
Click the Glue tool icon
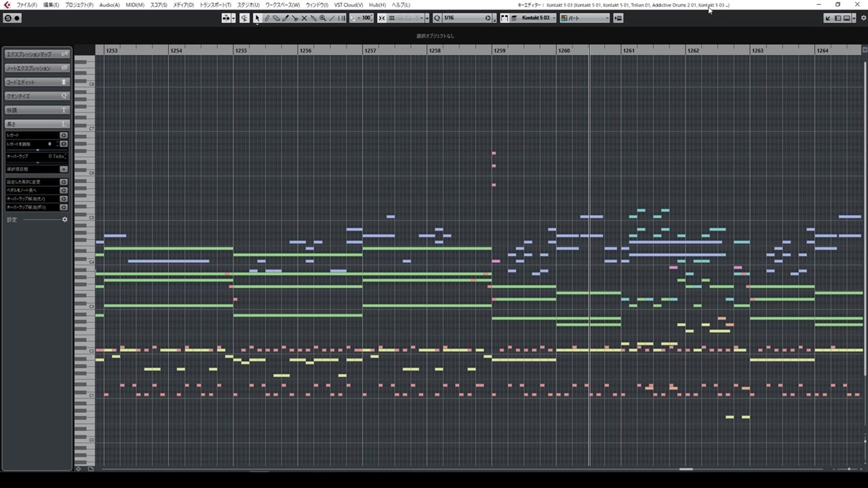[x=313, y=18]
